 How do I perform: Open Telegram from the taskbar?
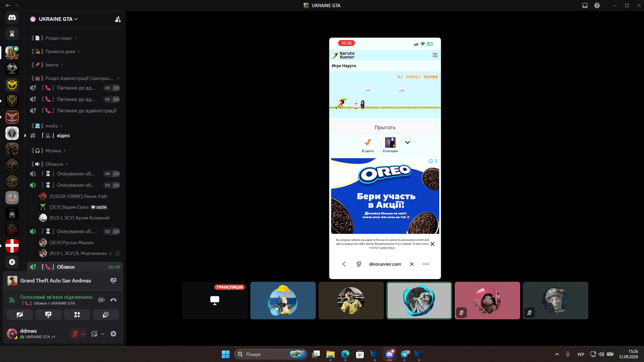[x=405, y=354]
